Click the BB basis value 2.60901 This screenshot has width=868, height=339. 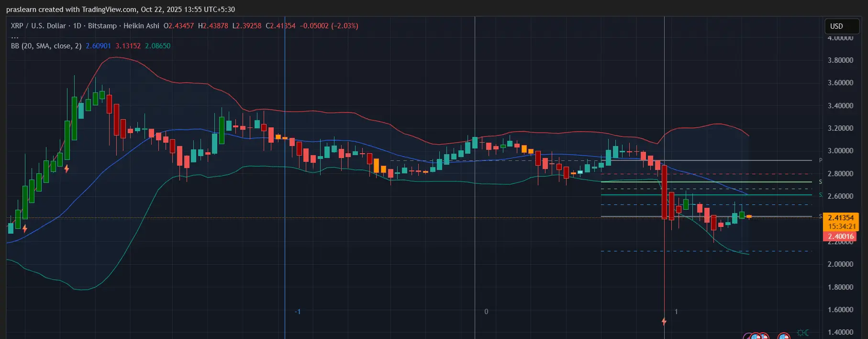98,46
